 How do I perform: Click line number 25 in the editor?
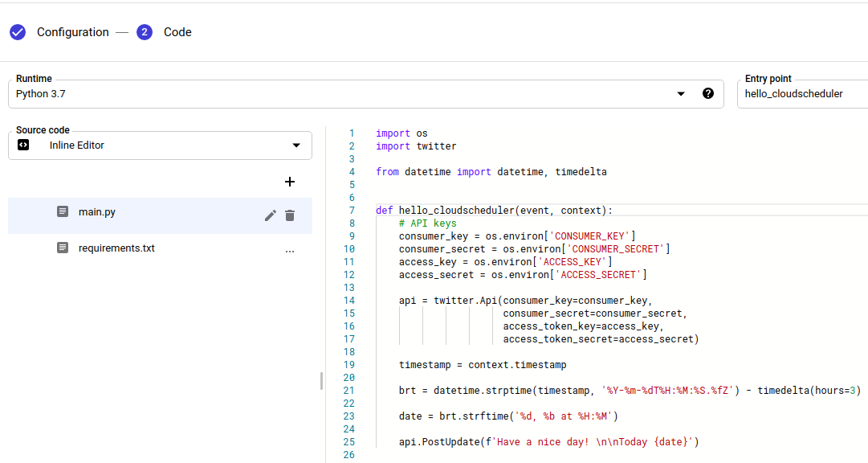click(x=348, y=441)
